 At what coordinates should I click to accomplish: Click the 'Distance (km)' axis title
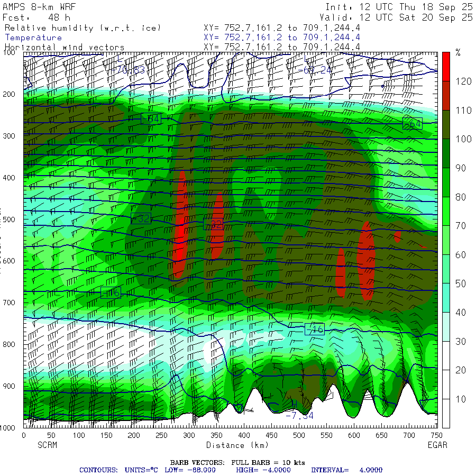(237, 445)
